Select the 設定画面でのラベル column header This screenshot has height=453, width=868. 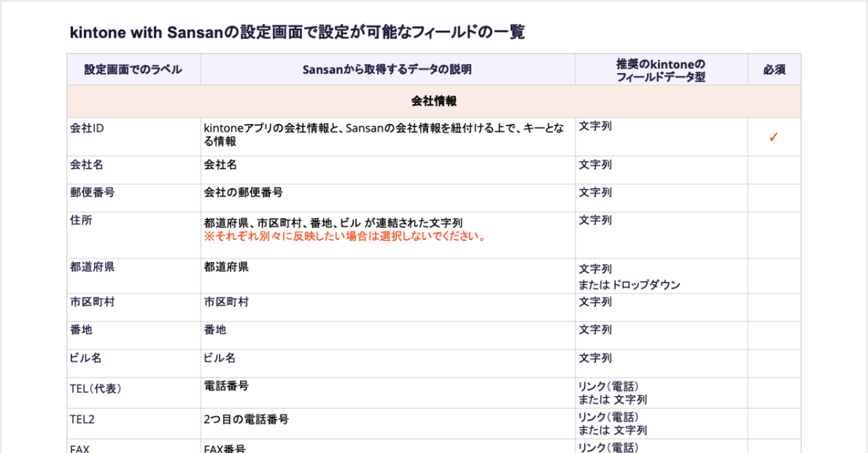133,70
